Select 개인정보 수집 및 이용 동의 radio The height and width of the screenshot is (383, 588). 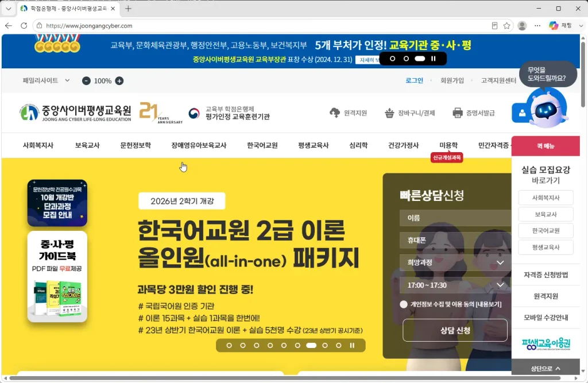coord(404,304)
